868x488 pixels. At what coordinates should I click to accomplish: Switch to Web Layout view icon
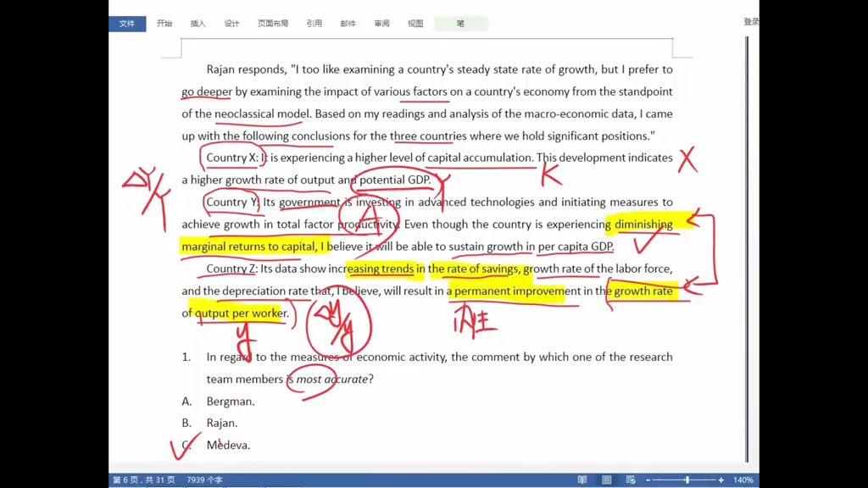click(x=631, y=480)
